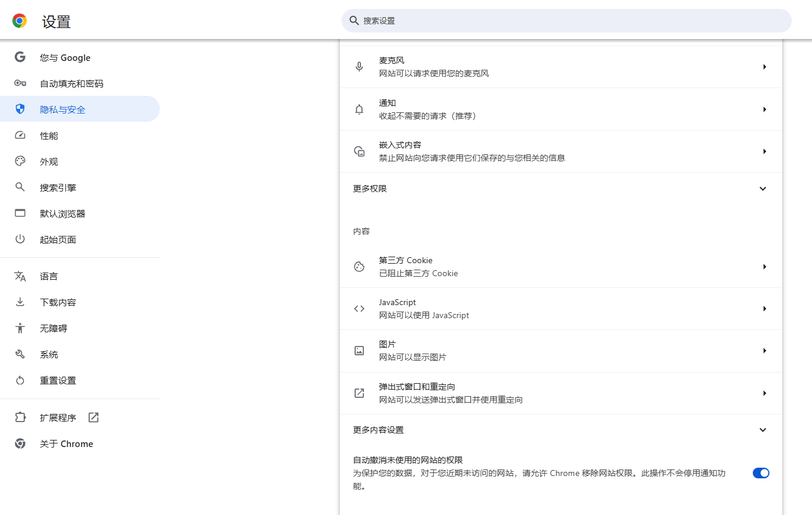Click the palette icon for 外观
Image resolution: width=812 pixels, height=515 pixels.
tap(20, 161)
